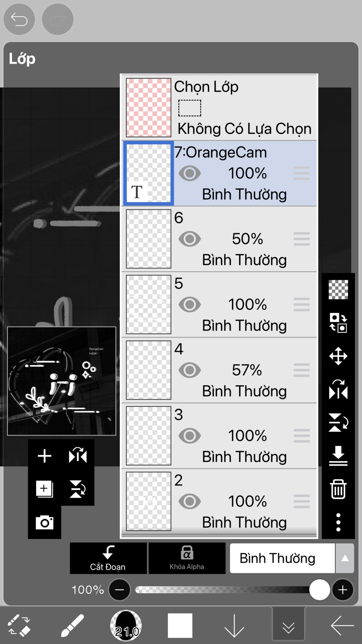Click the move/transform arrows icon

pyautogui.click(x=338, y=356)
